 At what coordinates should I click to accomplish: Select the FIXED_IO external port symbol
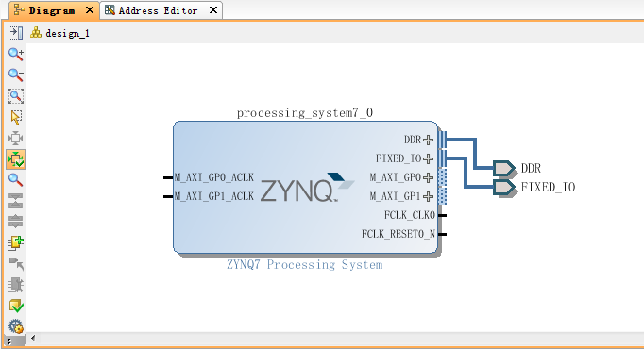[x=504, y=188]
